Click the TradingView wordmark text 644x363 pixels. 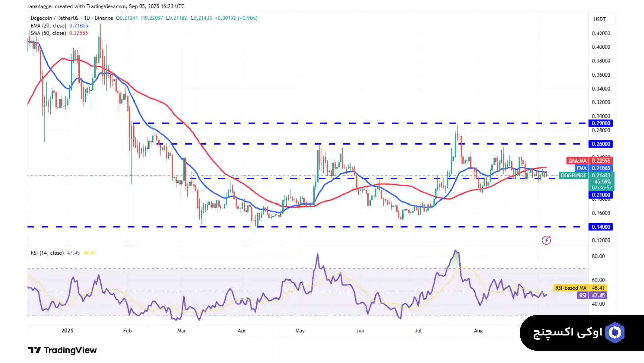coord(70,350)
